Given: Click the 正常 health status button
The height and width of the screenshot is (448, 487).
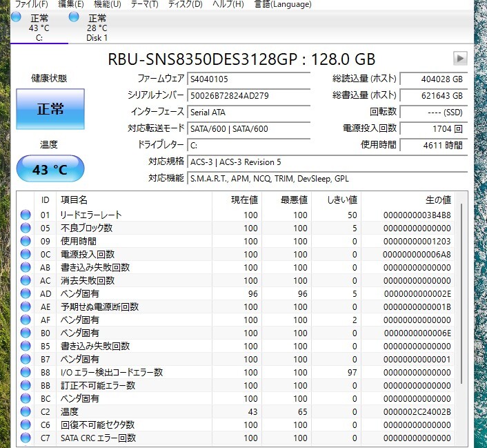Looking at the screenshot, I should tap(50, 109).
